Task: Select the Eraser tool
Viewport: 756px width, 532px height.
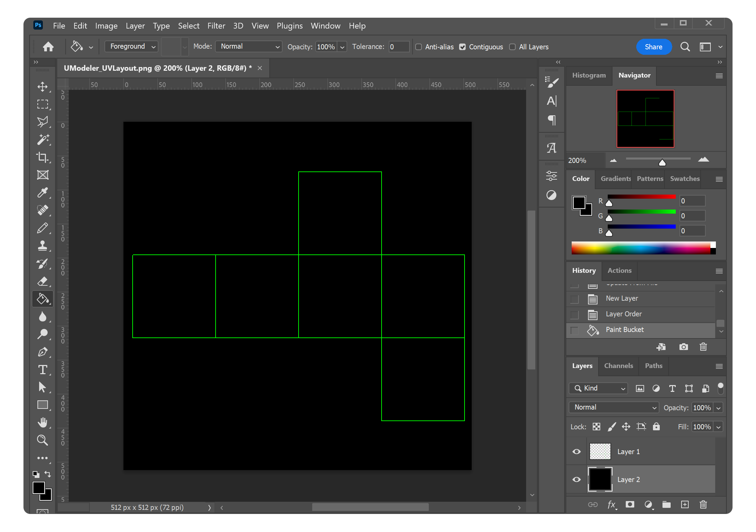Action: [43, 281]
